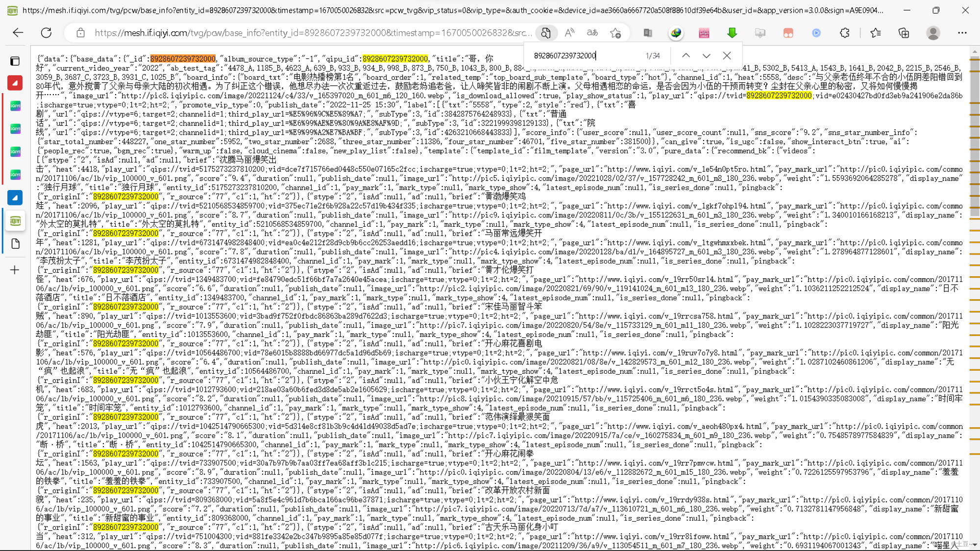
Task: Click the green download arrow extension
Action: (x=732, y=33)
